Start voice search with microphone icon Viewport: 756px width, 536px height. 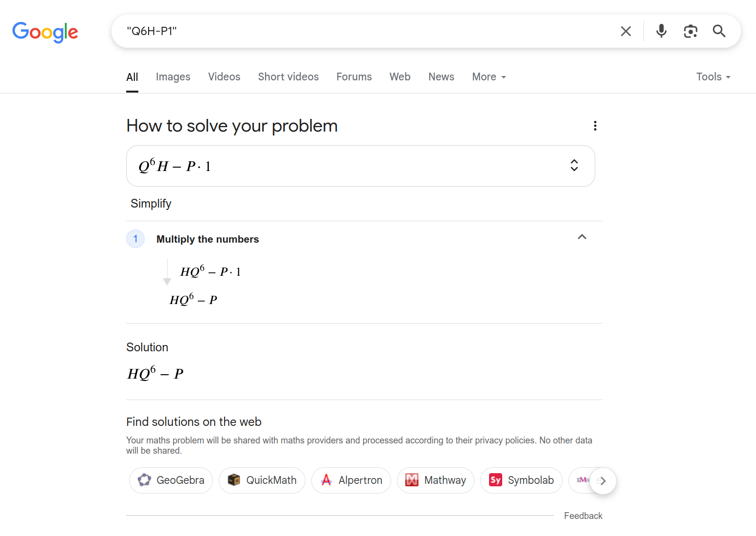coord(661,31)
